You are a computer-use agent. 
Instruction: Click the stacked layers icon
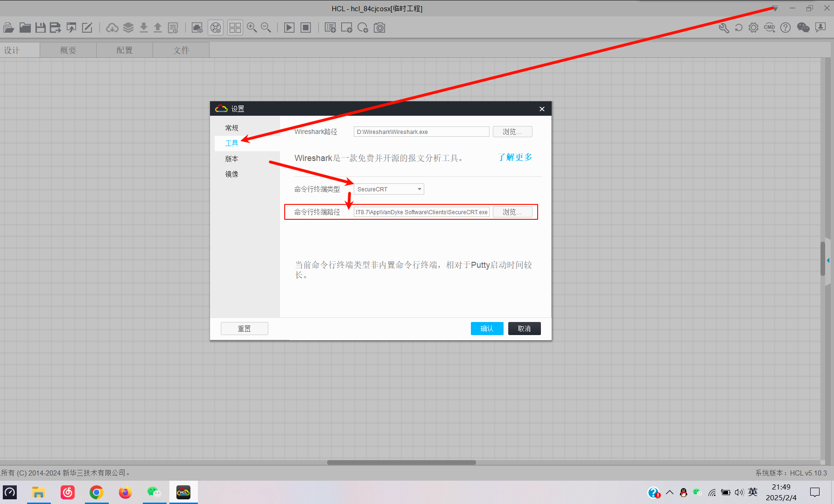[x=128, y=28]
